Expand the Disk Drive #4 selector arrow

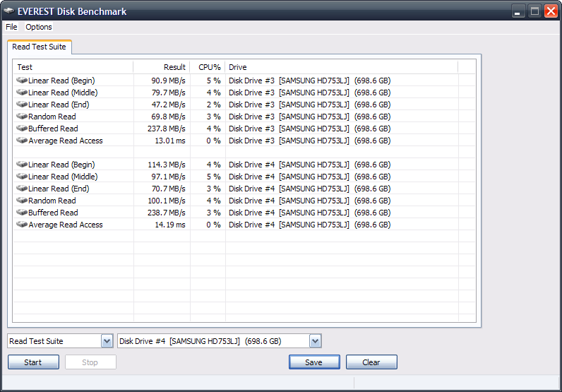coord(315,341)
